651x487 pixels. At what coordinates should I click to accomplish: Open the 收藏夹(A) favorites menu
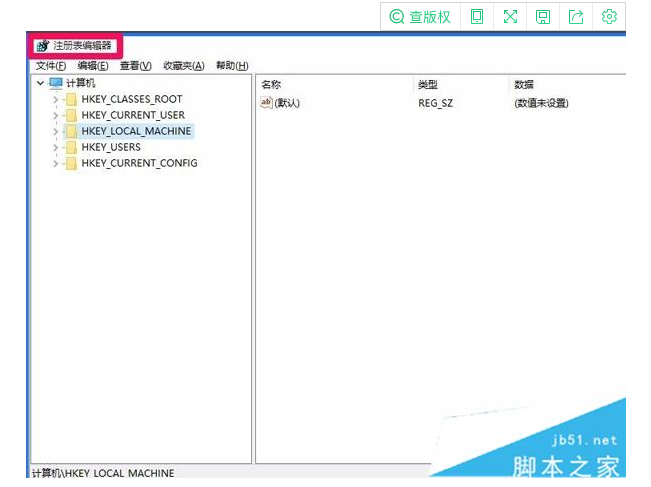[183, 66]
